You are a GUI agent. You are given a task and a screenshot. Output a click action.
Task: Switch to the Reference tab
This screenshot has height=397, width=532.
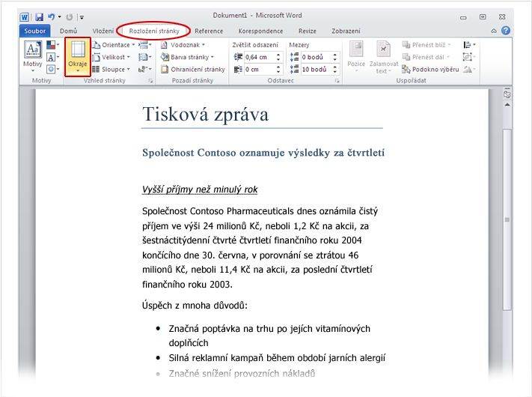point(209,31)
